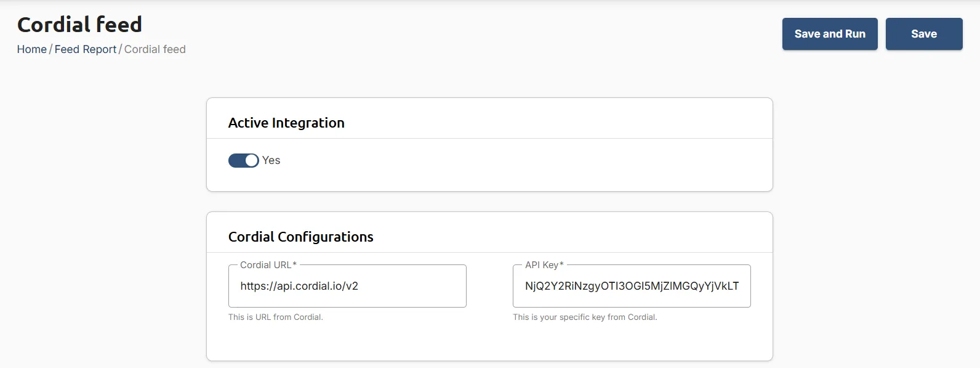This screenshot has height=368, width=980.
Task: Click the 'This is your specific key' helper text
Action: 585,317
